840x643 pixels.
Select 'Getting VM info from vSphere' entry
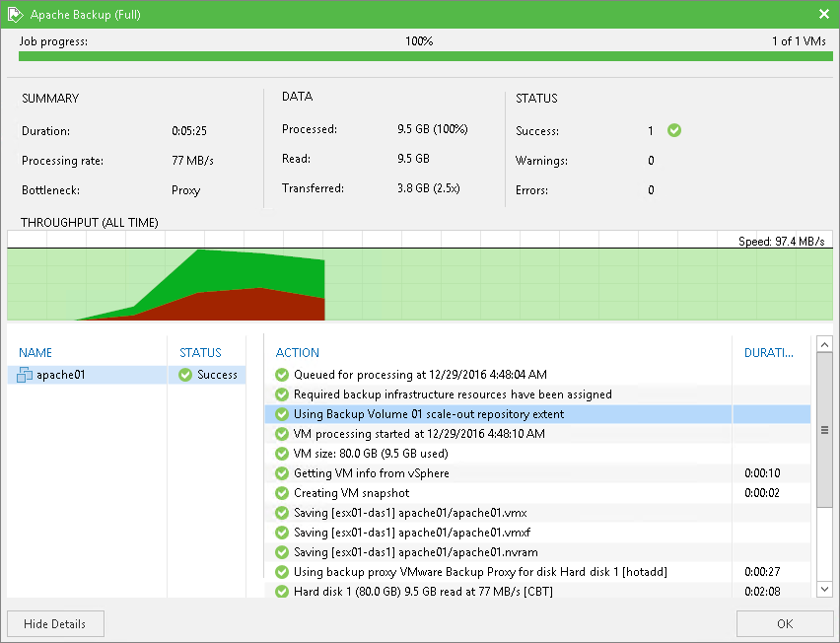click(372, 473)
